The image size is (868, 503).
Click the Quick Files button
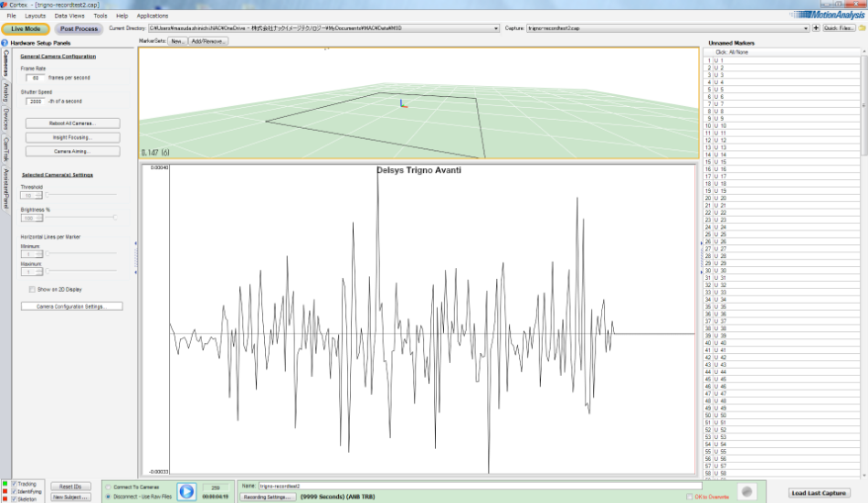839,28
